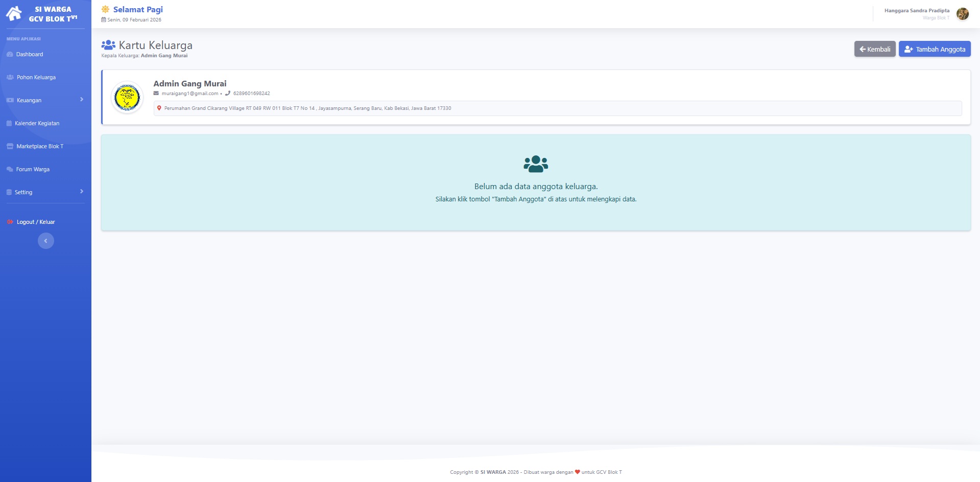This screenshot has width=980, height=482.
Task: Click the red Logout icon
Action: coord(10,222)
